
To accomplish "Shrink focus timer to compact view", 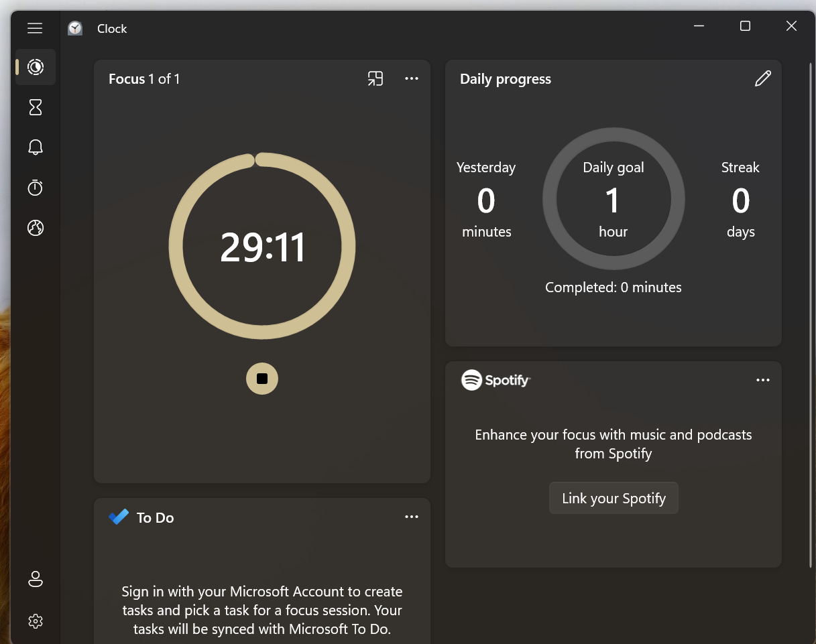I will (375, 79).
